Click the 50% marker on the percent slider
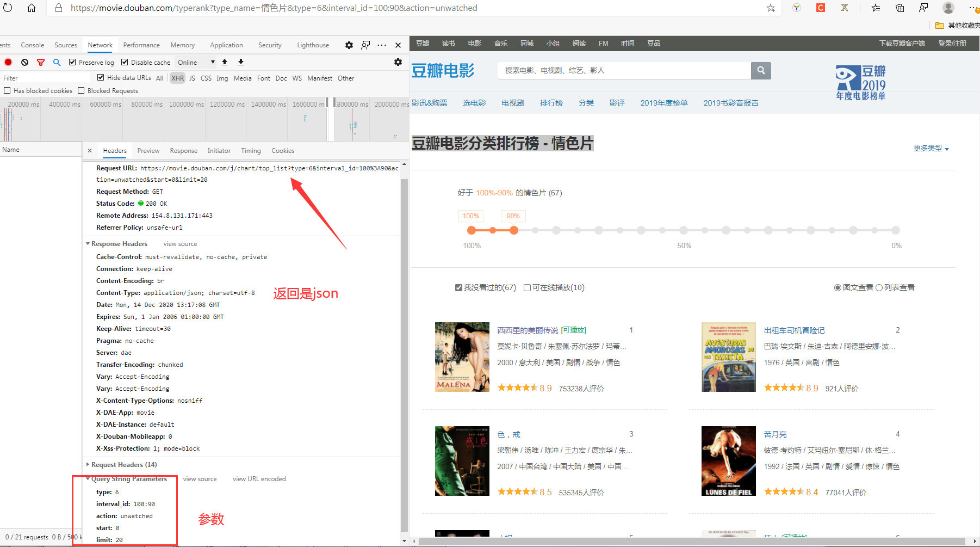 pos(684,230)
